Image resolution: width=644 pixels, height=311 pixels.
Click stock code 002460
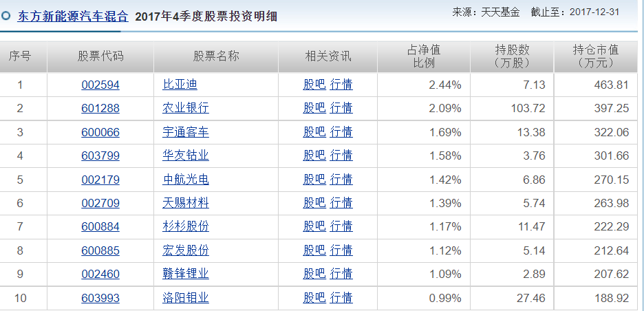[100, 274]
